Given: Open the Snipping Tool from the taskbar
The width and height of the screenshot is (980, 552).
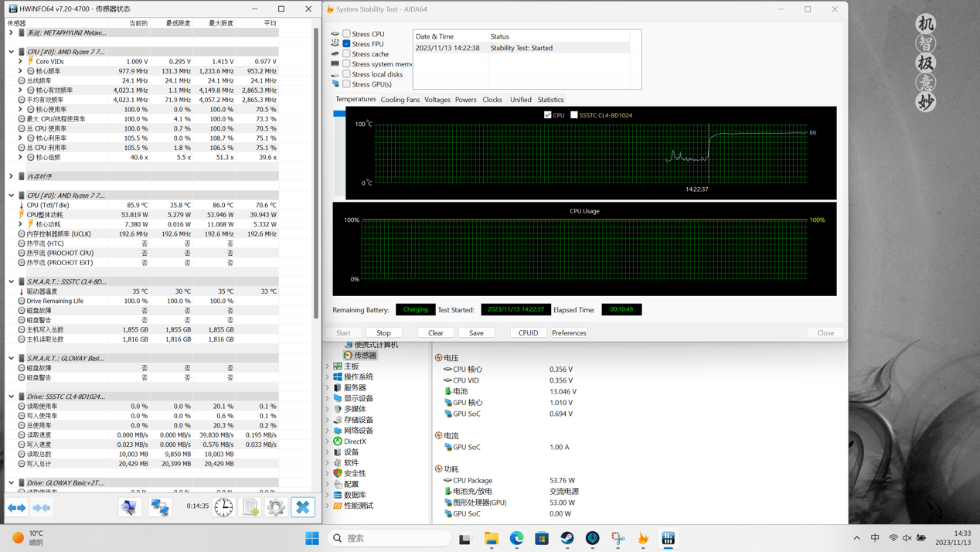Looking at the screenshot, I should (618, 538).
